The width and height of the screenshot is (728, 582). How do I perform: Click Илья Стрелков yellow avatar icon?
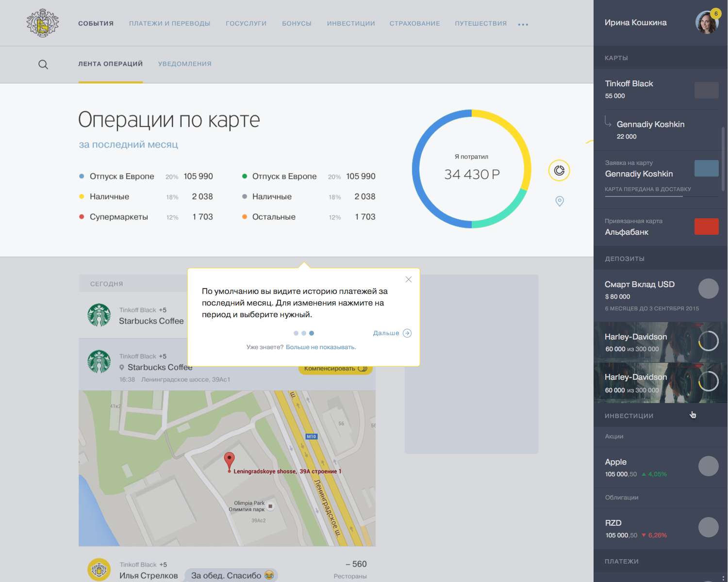pos(99,569)
